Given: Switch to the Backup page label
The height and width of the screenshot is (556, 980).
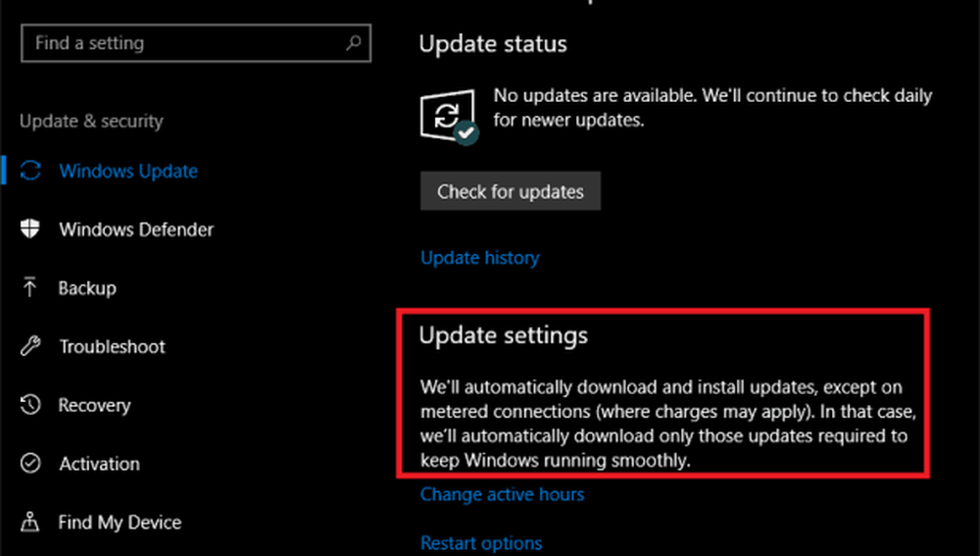Looking at the screenshot, I should 87,288.
